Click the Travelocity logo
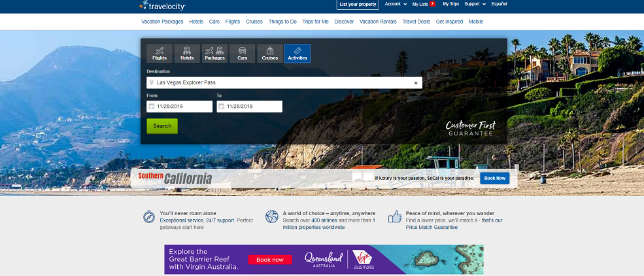 (x=162, y=6)
